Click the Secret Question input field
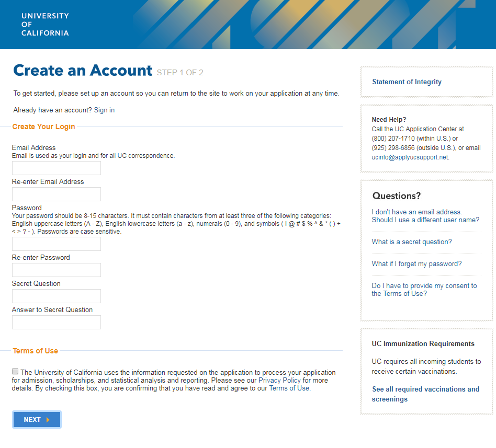Viewport: 496px width, 448px height. pyautogui.click(x=57, y=296)
